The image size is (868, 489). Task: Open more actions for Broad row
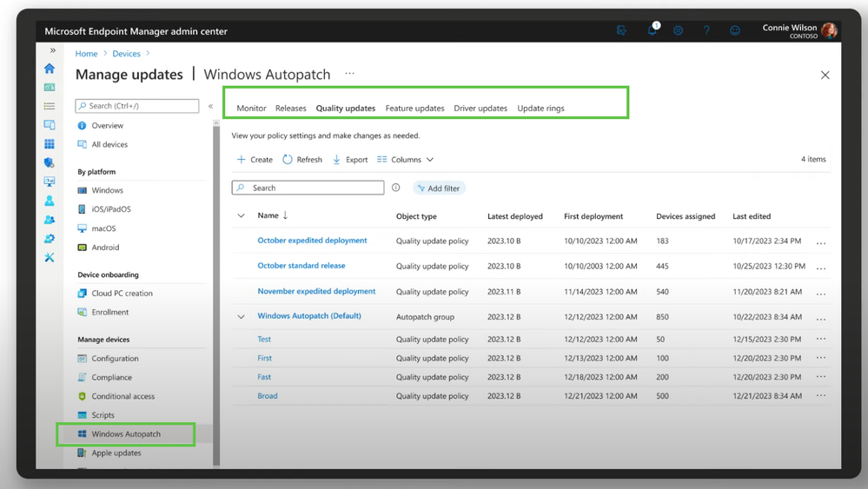tap(821, 395)
